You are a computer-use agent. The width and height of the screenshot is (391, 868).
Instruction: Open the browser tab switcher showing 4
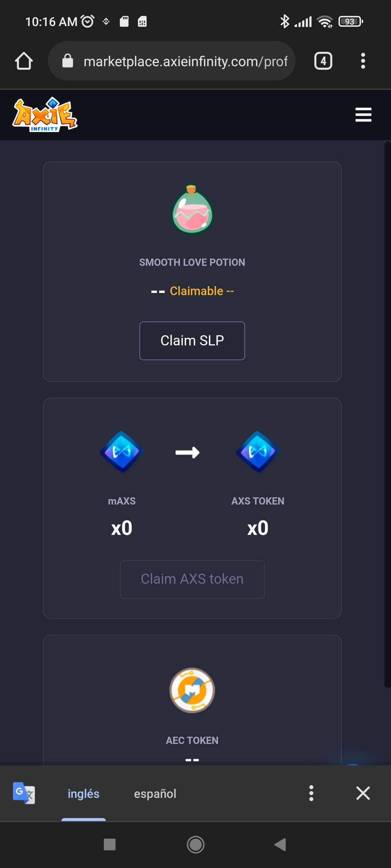323,61
